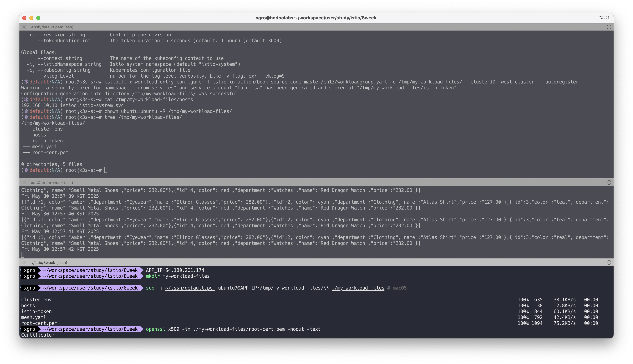Click the 'tree /tmp/my-workload-files/' command

pos(143,117)
